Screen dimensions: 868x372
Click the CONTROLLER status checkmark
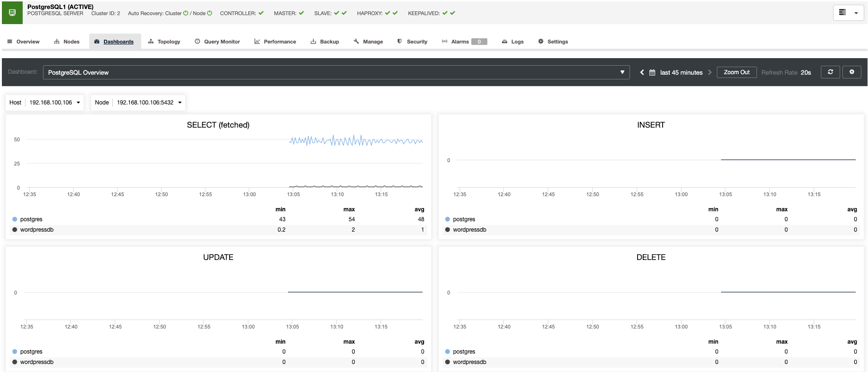coord(261,13)
